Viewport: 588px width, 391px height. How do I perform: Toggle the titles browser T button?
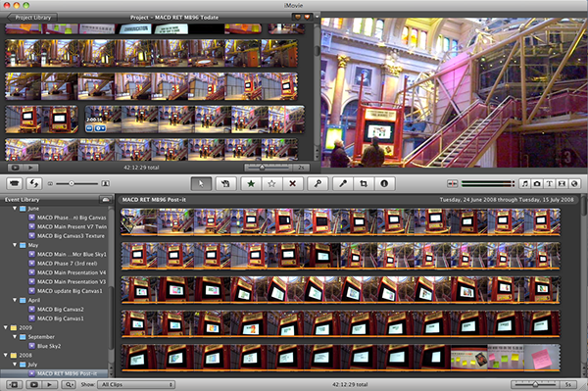550,183
